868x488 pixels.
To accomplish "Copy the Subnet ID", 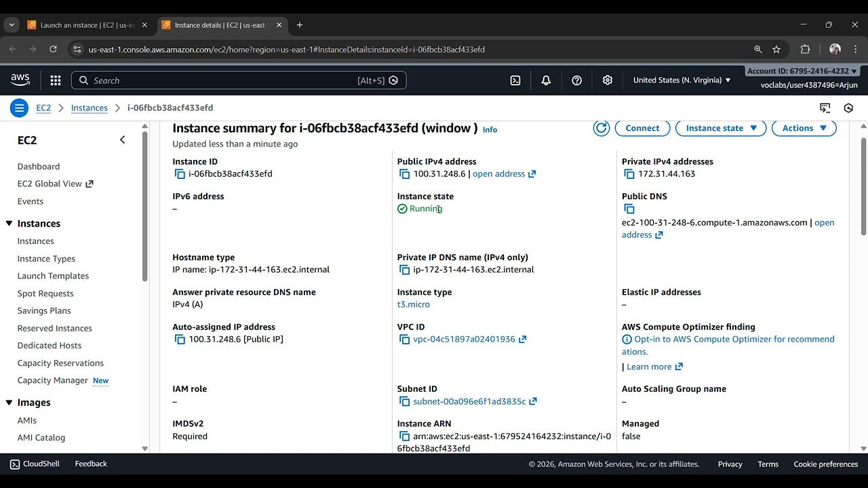I will pyautogui.click(x=404, y=402).
